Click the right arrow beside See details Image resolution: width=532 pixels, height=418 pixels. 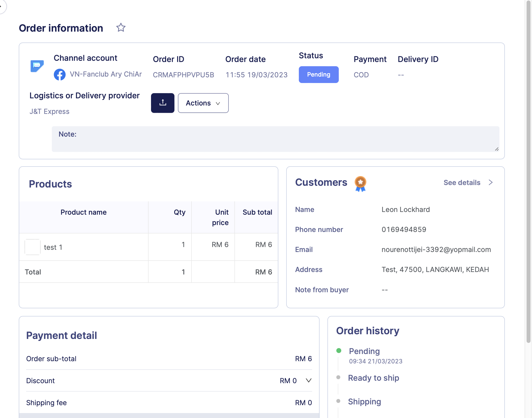point(491,183)
